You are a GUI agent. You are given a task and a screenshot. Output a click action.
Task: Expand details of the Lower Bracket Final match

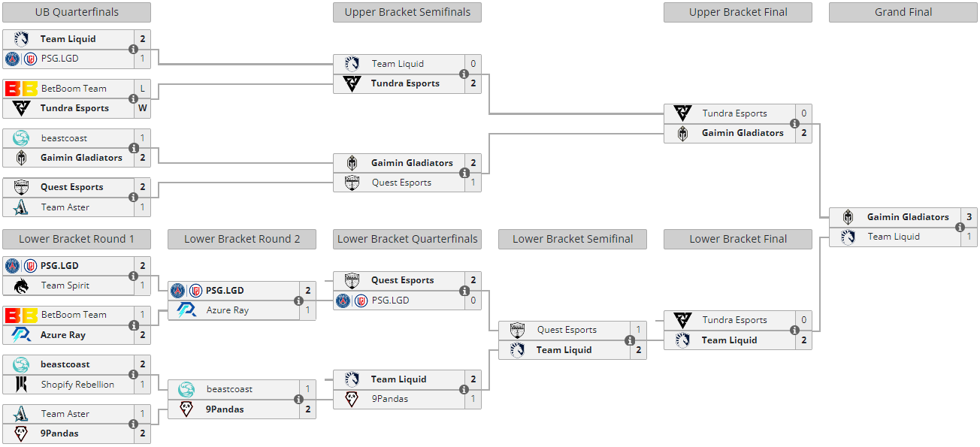tap(794, 330)
